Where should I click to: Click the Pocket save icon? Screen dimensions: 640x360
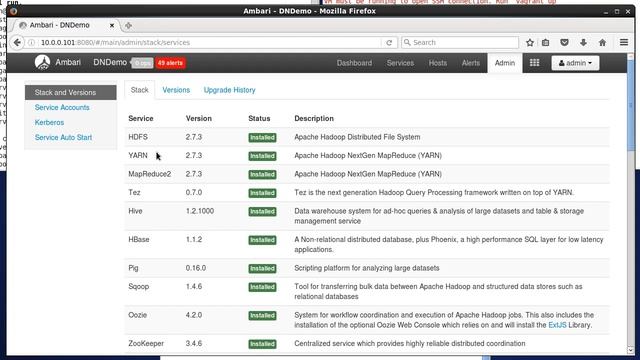click(564, 42)
